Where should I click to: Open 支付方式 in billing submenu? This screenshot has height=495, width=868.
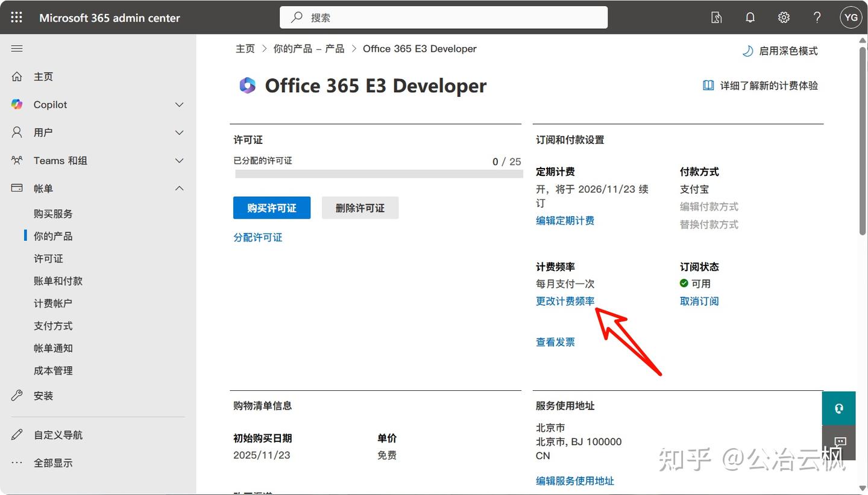coord(53,326)
